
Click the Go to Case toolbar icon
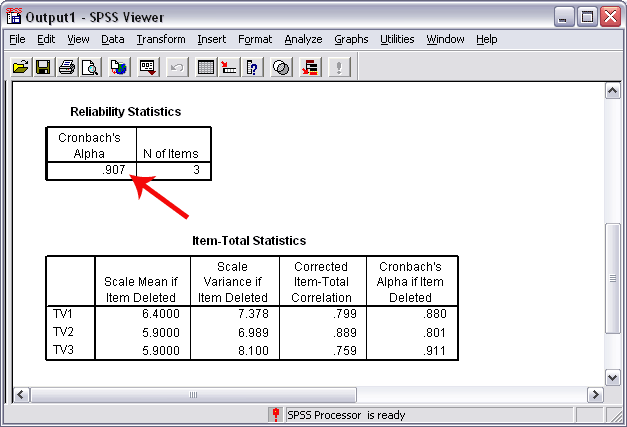tap(229, 67)
